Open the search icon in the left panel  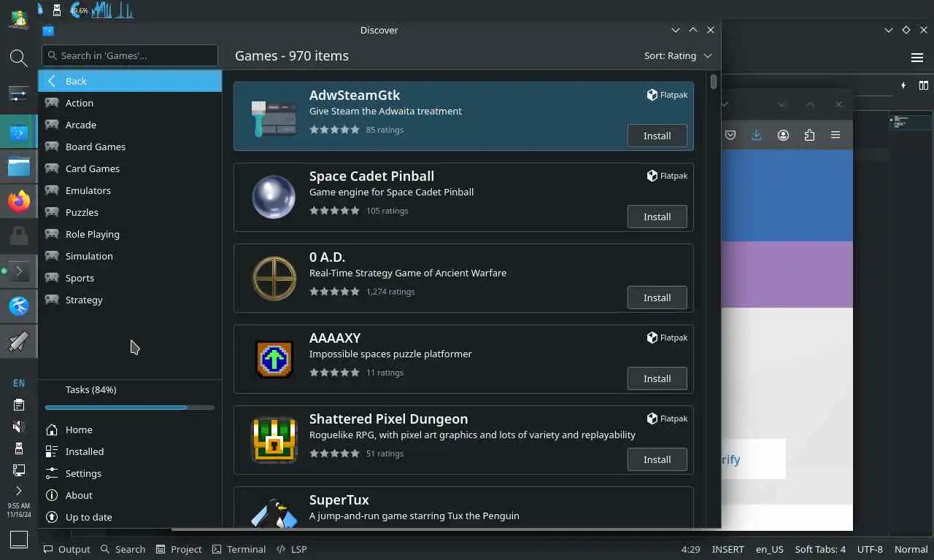(19, 58)
